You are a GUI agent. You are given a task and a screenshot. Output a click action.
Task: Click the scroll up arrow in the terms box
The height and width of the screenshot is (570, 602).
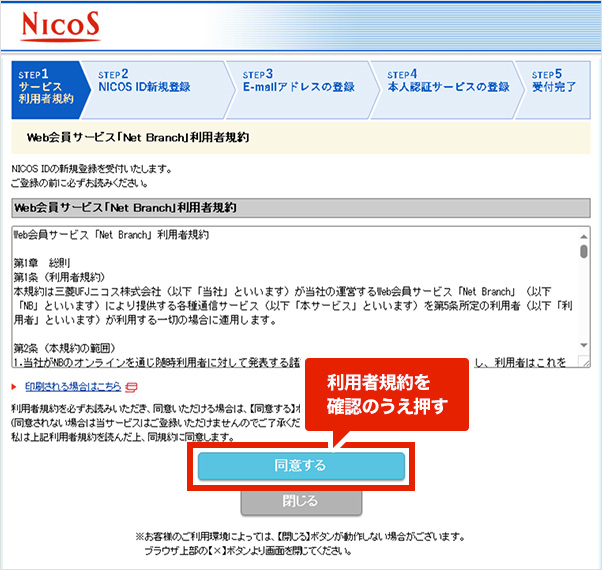pyautogui.click(x=584, y=234)
